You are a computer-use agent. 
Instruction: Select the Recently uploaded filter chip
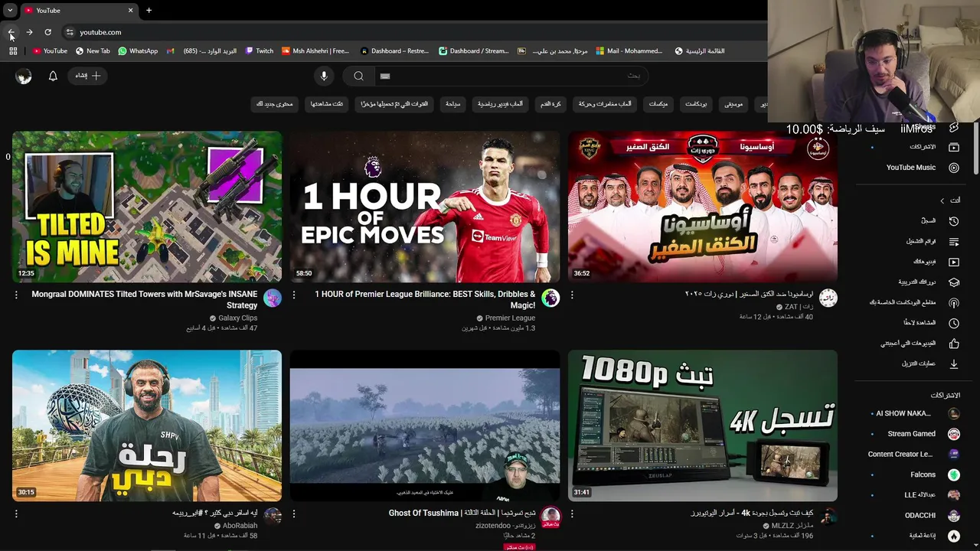(x=394, y=103)
